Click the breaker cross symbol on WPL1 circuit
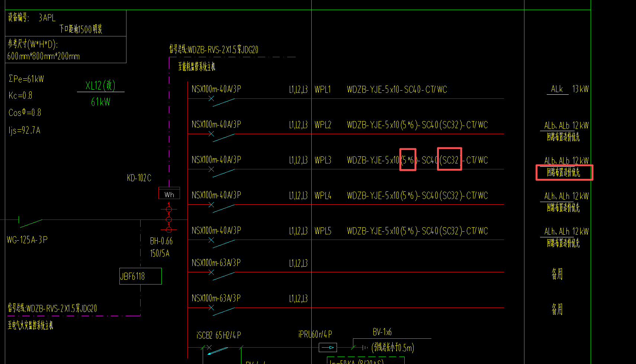 [211, 98]
